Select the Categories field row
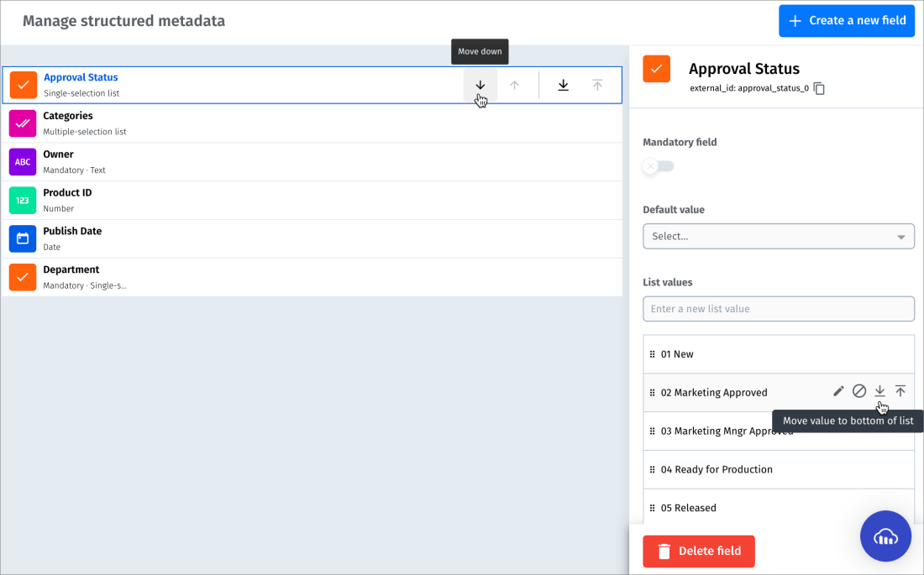 coord(312,123)
